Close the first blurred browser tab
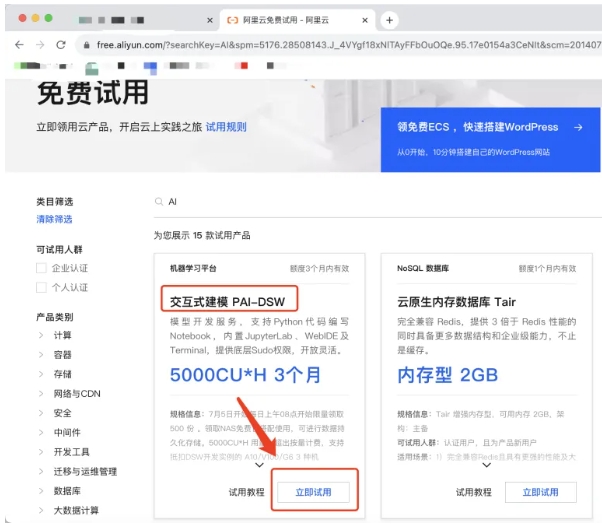 pos(210,20)
